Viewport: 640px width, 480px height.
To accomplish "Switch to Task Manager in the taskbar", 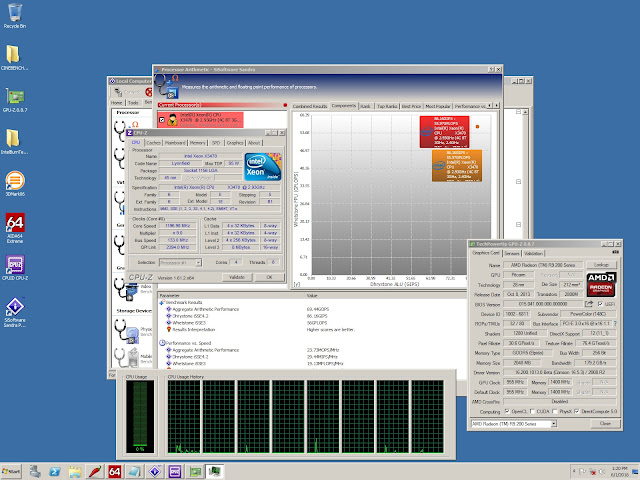I will (215, 471).
